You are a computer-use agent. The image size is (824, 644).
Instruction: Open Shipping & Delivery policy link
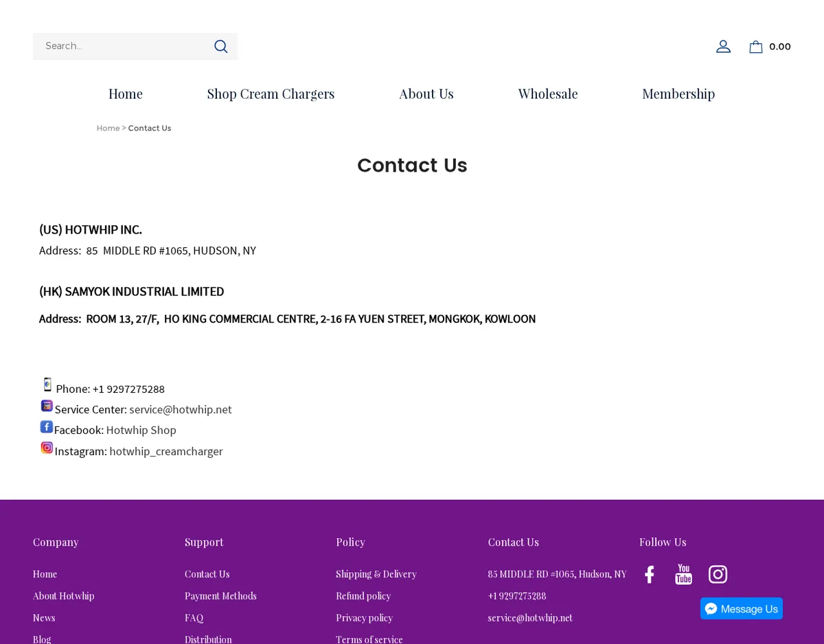(376, 574)
